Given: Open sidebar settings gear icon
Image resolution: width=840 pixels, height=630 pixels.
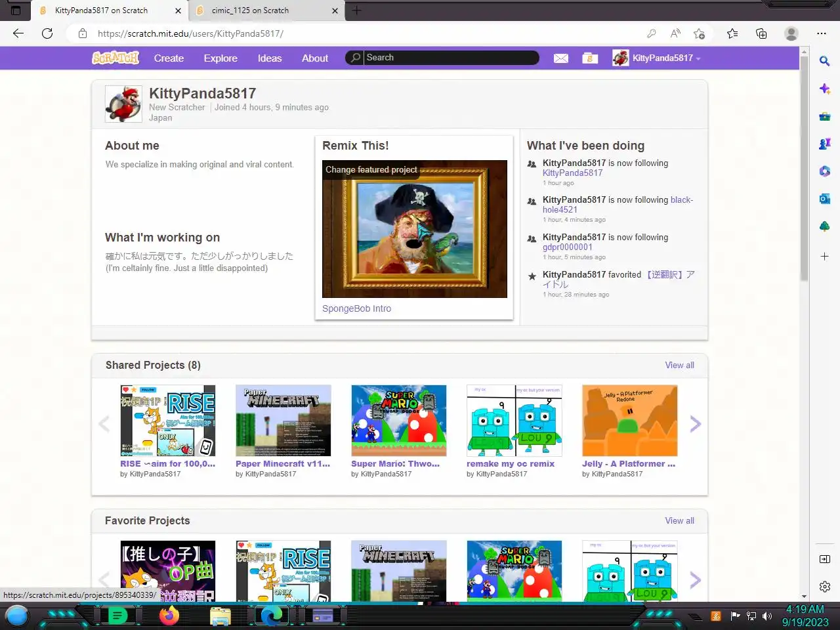Looking at the screenshot, I should click(x=825, y=587).
